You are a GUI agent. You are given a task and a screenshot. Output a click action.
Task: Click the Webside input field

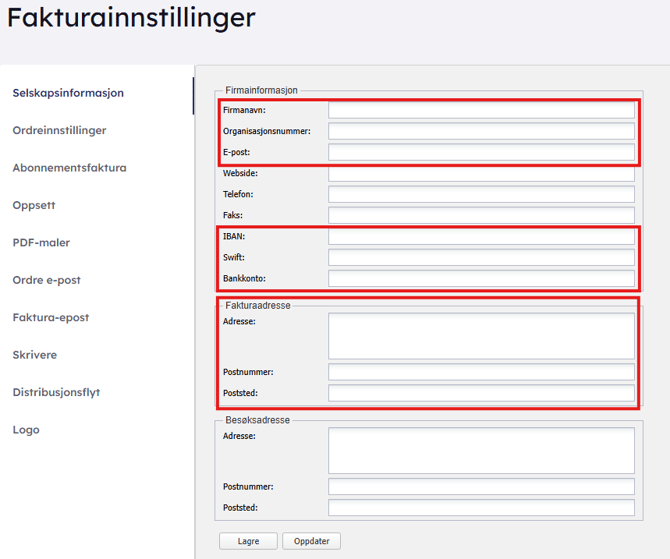pyautogui.click(x=481, y=173)
